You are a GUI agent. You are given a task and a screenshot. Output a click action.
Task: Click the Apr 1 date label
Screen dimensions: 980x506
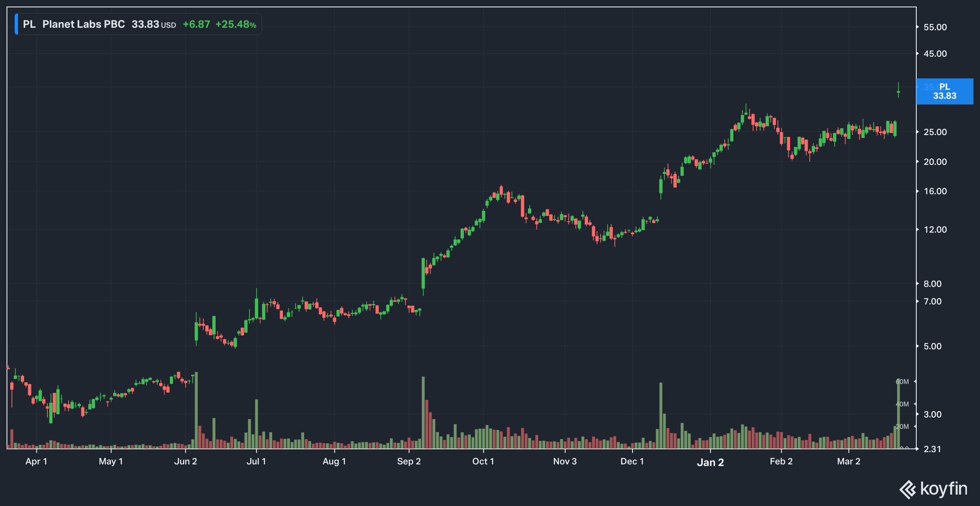coord(36,462)
